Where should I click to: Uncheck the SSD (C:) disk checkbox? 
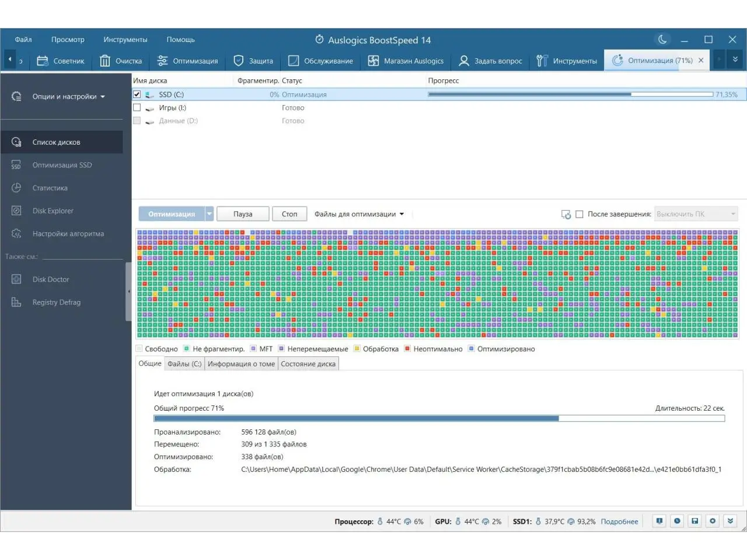[137, 94]
